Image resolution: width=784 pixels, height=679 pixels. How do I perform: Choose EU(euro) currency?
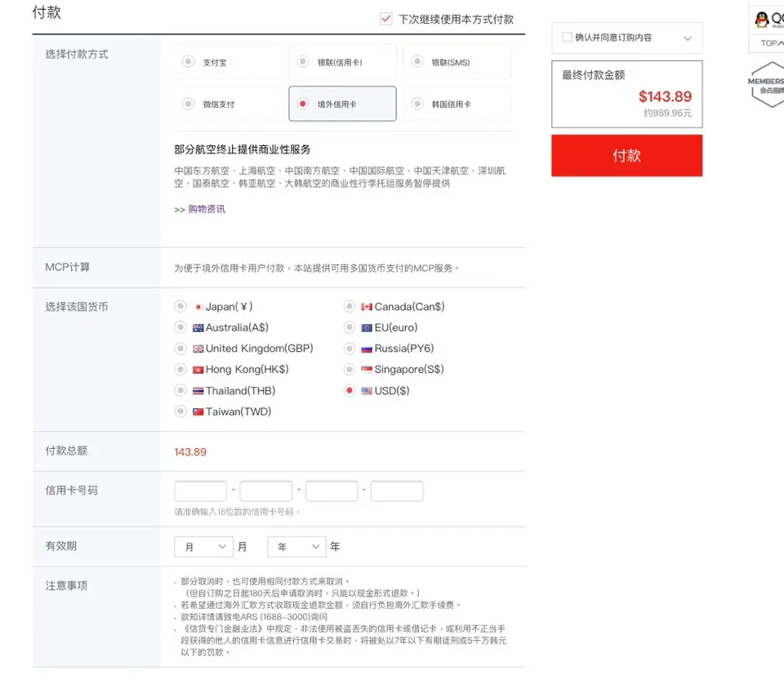(x=350, y=327)
